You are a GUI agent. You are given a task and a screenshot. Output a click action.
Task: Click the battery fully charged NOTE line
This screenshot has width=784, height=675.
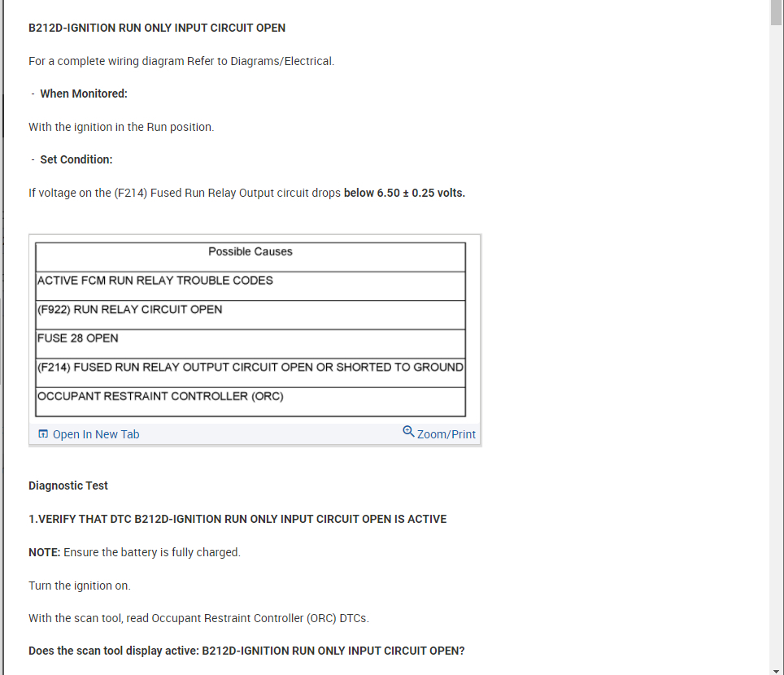click(x=135, y=552)
